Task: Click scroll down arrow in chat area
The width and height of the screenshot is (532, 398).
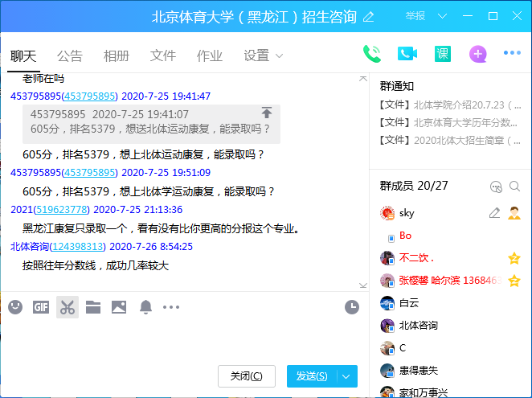Action: click(x=363, y=285)
